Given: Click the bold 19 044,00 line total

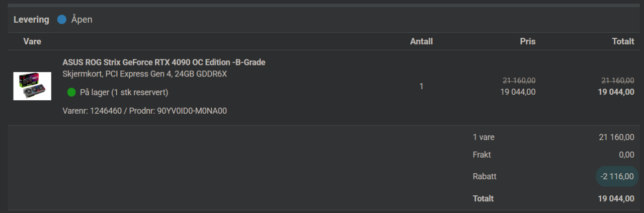Looking at the screenshot, I should [616, 92].
